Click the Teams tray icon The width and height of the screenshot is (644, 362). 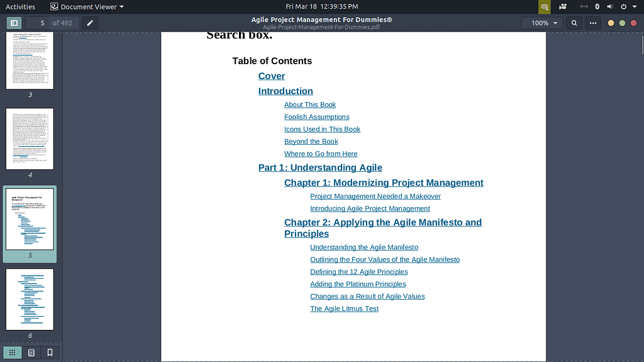click(x=563, y=6)
